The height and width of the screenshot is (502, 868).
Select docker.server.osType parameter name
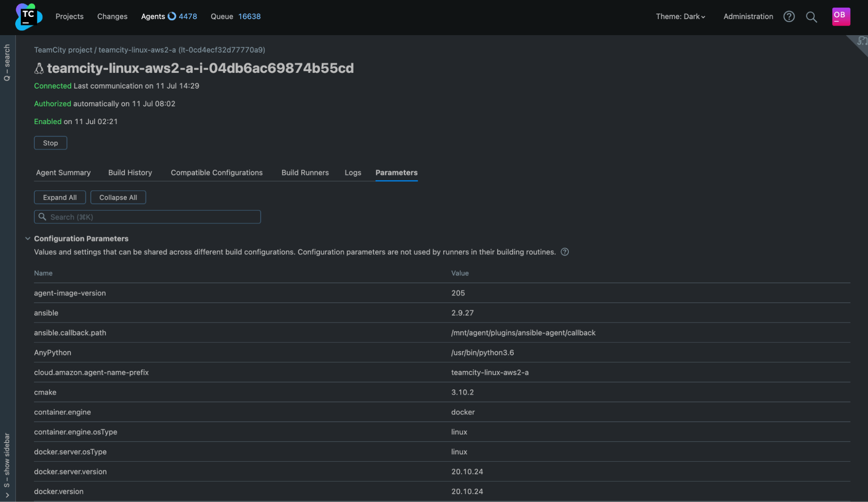(70, 452)
